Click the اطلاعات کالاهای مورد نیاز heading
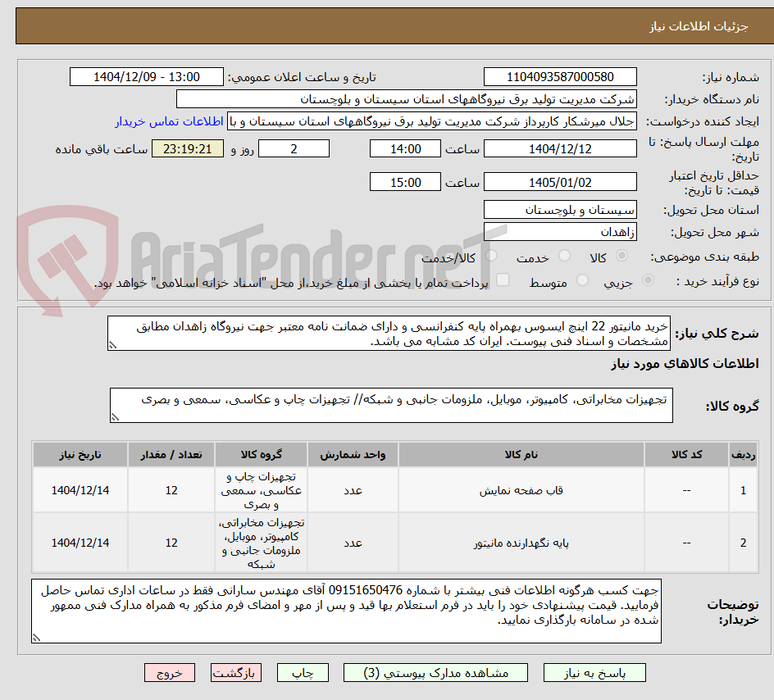 tap(685, 364)
